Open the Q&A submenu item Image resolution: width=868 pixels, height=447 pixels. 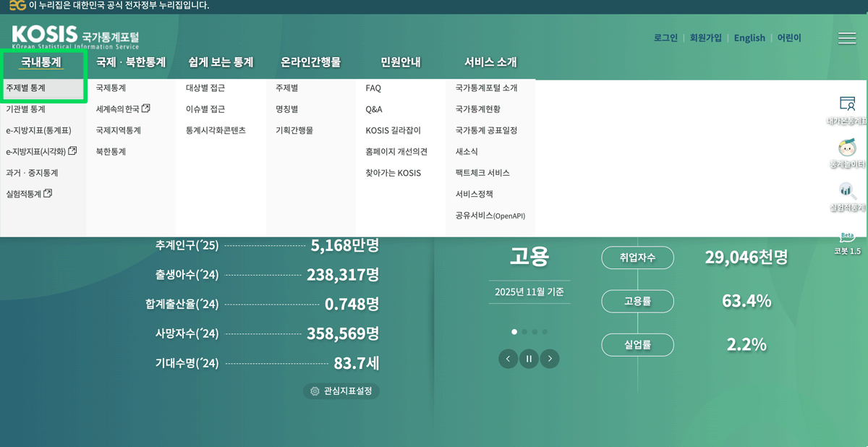coord(374,109)
